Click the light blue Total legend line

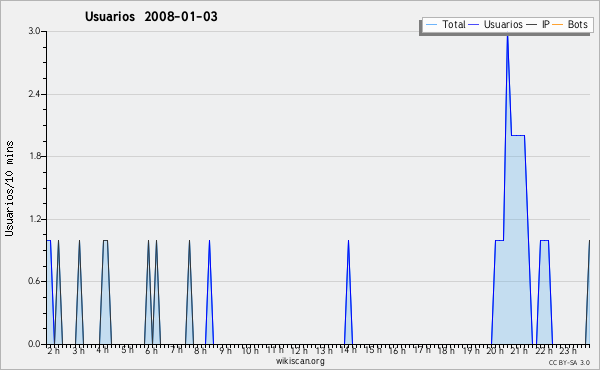coord(431,25)
